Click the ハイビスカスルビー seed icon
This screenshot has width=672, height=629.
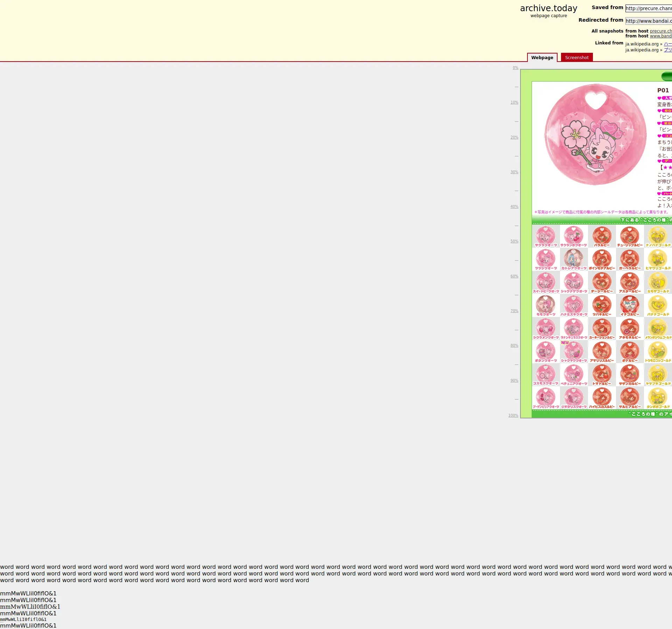pos(602,397)
